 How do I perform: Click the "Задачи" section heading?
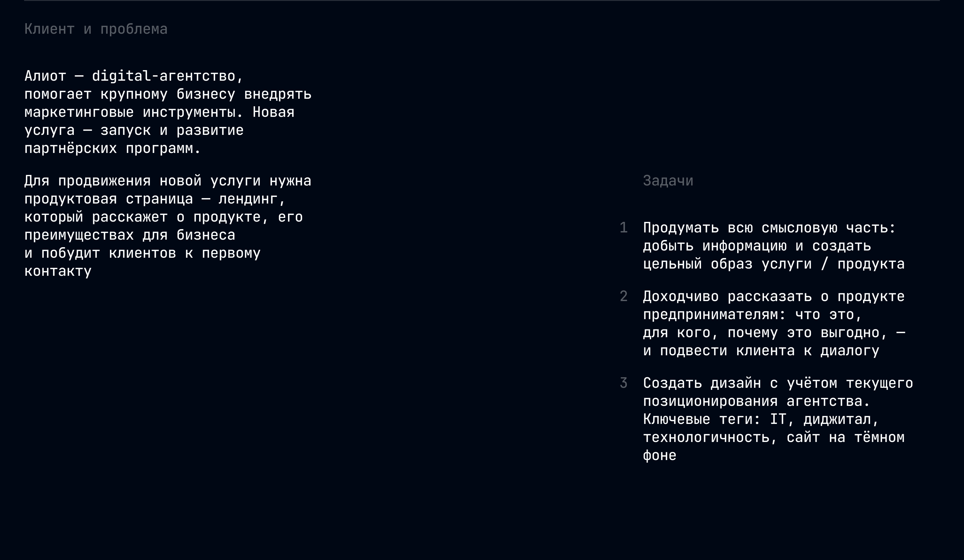pyautogui.click(x=668, y=181)
